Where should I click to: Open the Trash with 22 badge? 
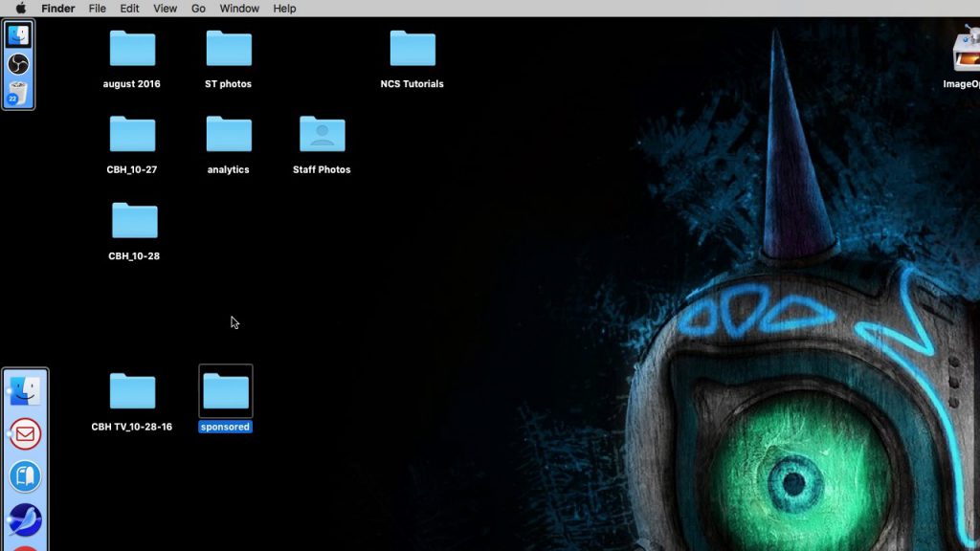(18, 93)
